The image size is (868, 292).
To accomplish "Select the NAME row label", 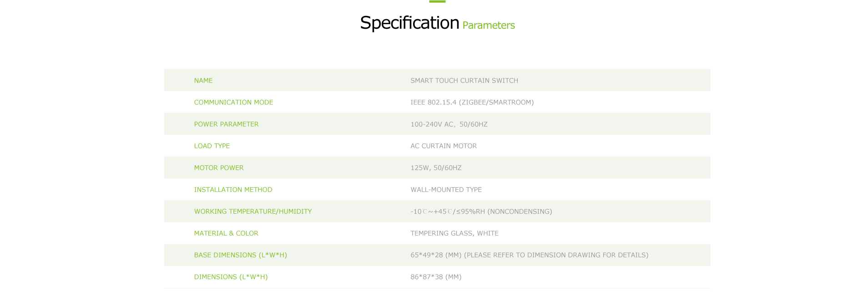I will (203, 81).
